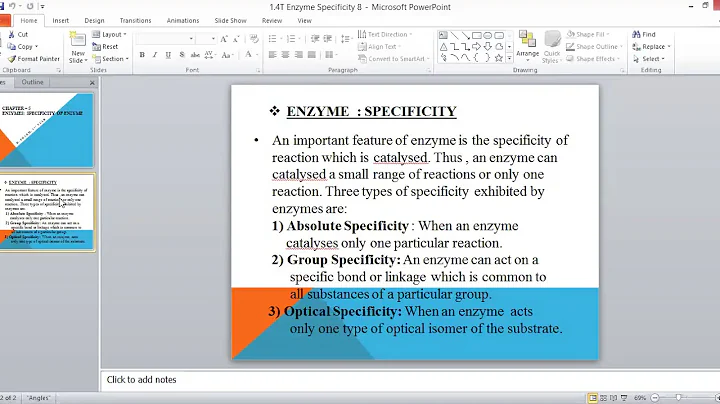
Task: Shrink font size icon
Action: [236, 39]
